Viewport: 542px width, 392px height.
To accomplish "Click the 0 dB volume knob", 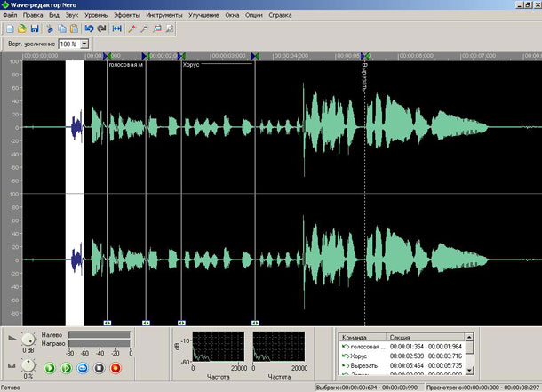I will pos(28,340).
